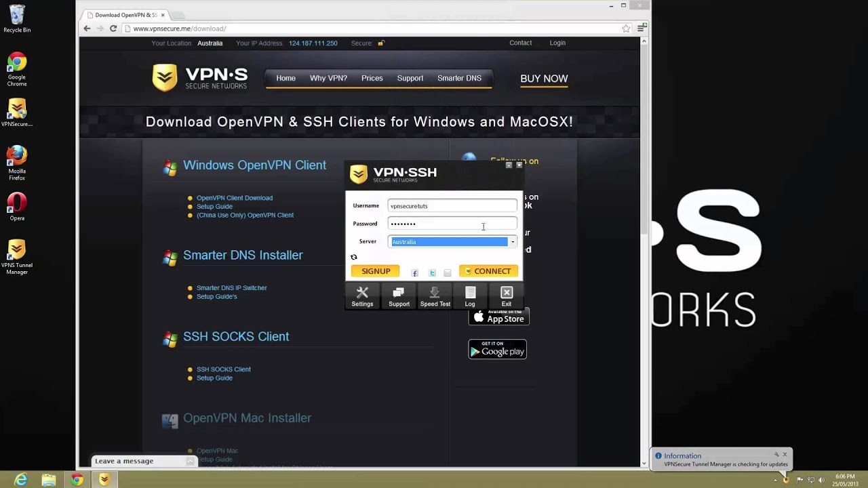Select the Opera desktop shortcut
This screenshot has width=868, height=488.
(17, 207)
